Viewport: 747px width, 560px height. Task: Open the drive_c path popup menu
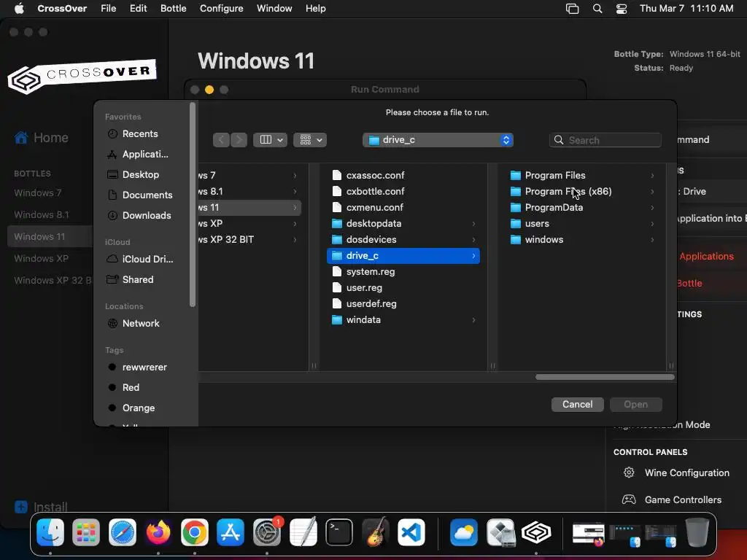[438, 140]
